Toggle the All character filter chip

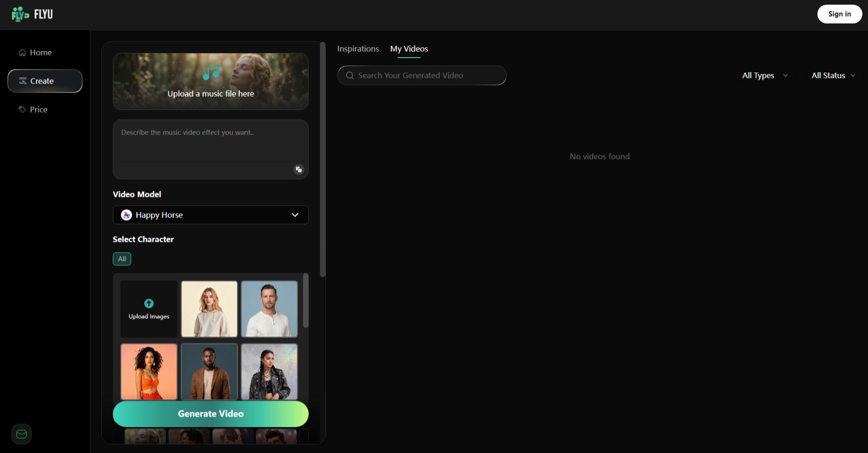[x=122, y=259]
